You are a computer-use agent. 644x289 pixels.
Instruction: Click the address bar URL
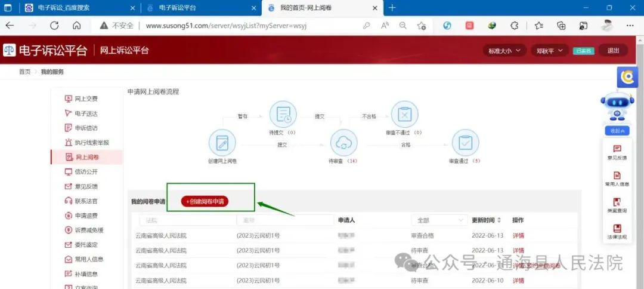pyautogui.click(x=227, y=26)
